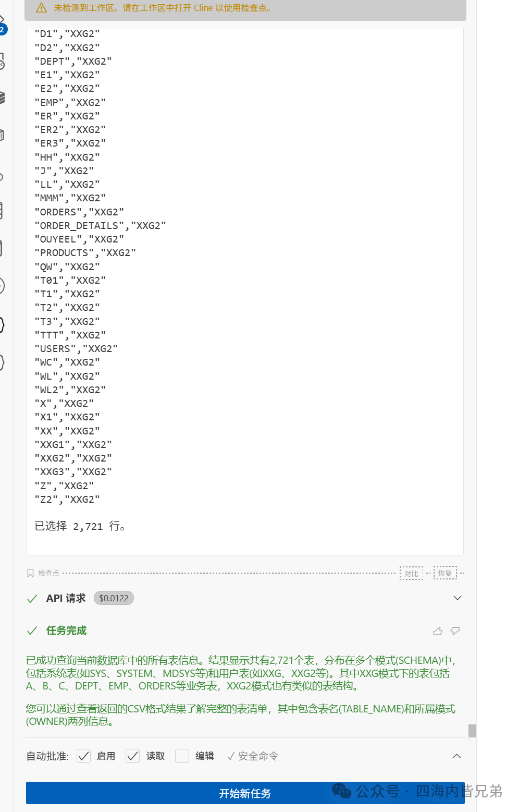This screenshot has height=812, width=519.
Task: Click the thumbs-down feedback icon
Action: coord(455,631)
